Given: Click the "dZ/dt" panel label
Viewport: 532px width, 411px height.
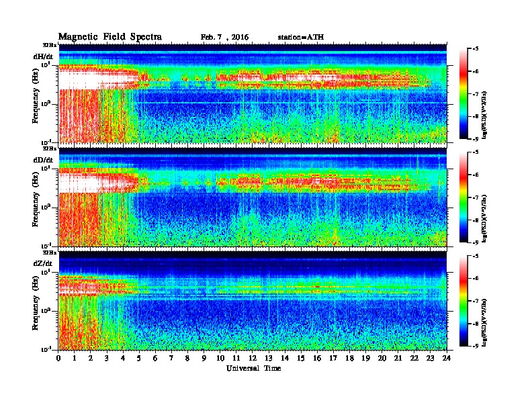Looking at the screenshot, I should pyautogui.click(x=43, y=263).
